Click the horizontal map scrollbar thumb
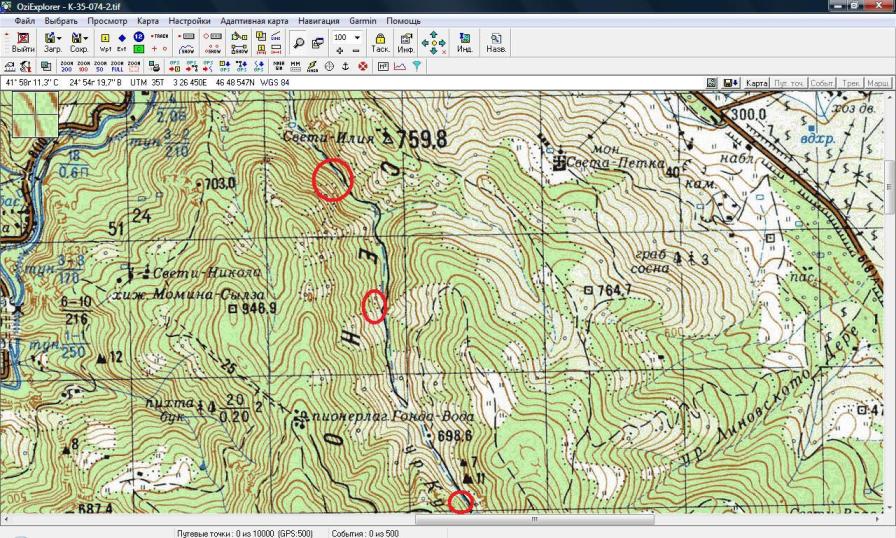The width and height of the screenshot is (896, 538). point(535,520)
